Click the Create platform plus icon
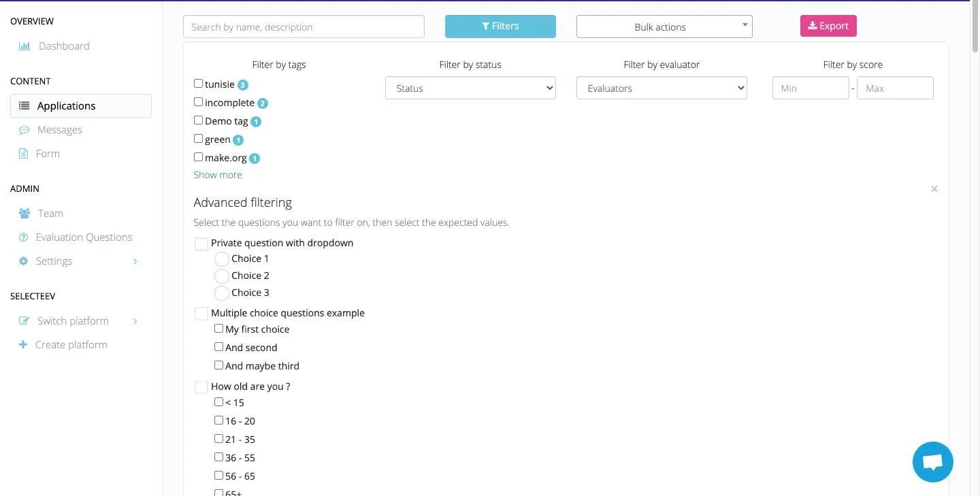Screen dimensions: 980x496 pyautogui.click(x=23, y=345)
